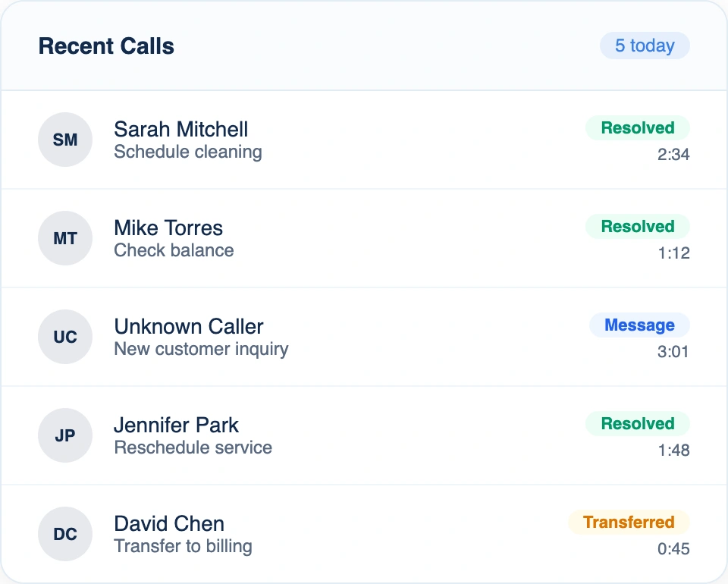Click the Transferred status badge
This screenshot has height=584, width=728.
(629, 523)
